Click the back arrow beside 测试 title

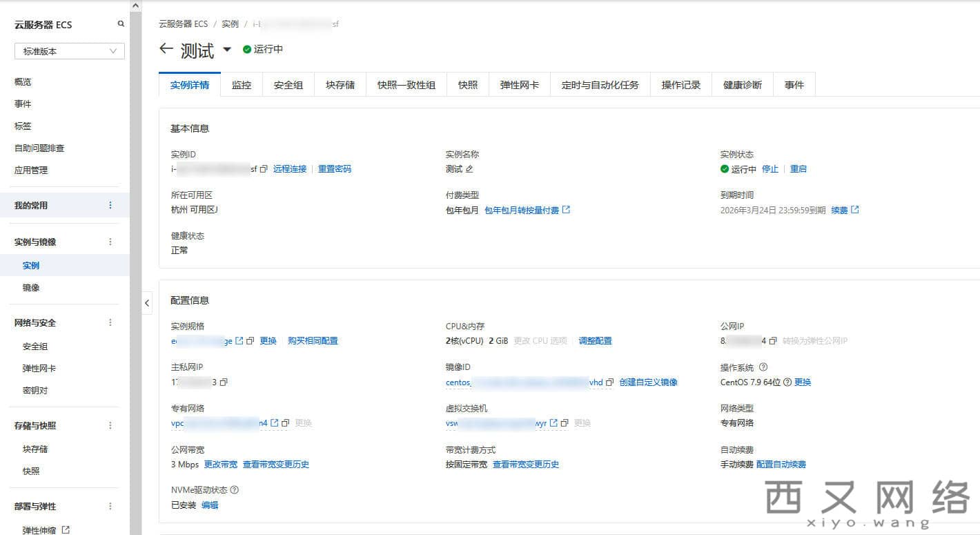[166, 49]
